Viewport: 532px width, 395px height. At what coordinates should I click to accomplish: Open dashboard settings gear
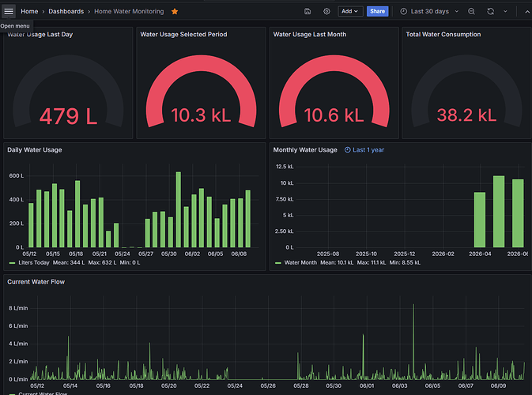click(x=326, y=12)
